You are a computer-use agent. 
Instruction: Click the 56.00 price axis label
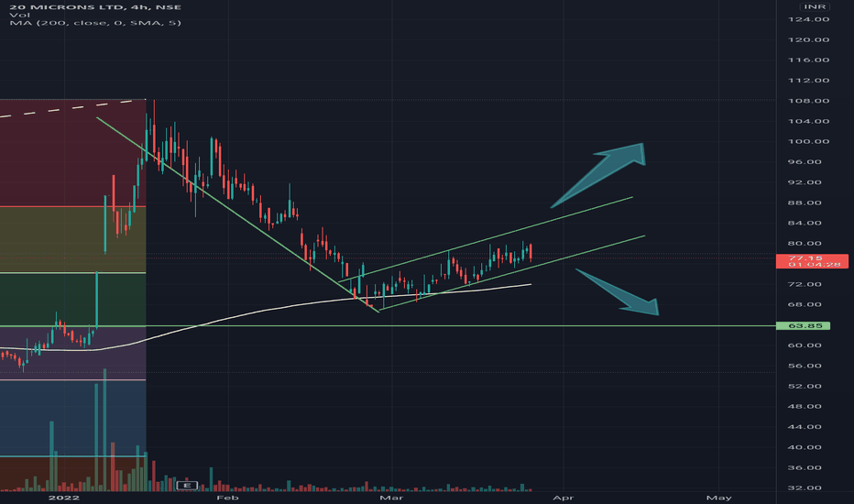[x=805, y=367]
